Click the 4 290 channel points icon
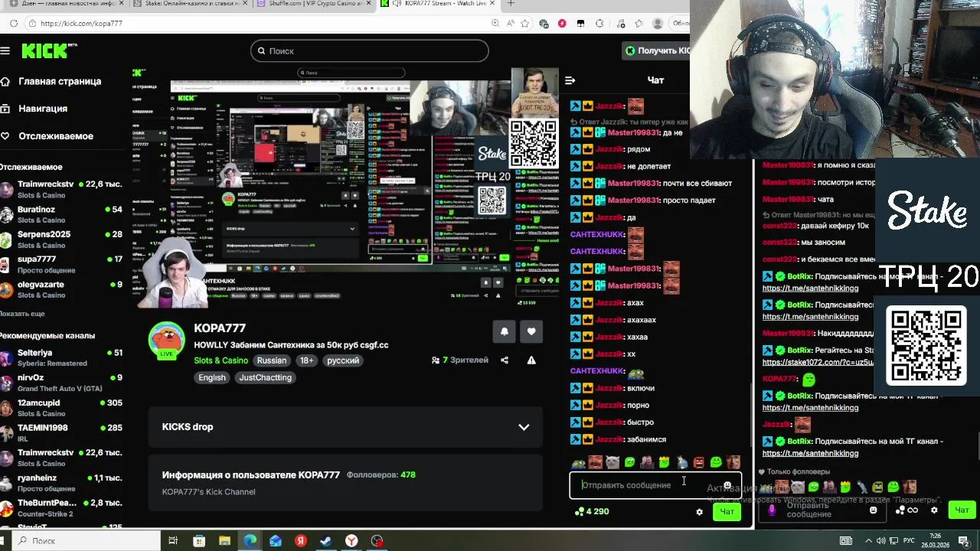 (x=579, y=511)
